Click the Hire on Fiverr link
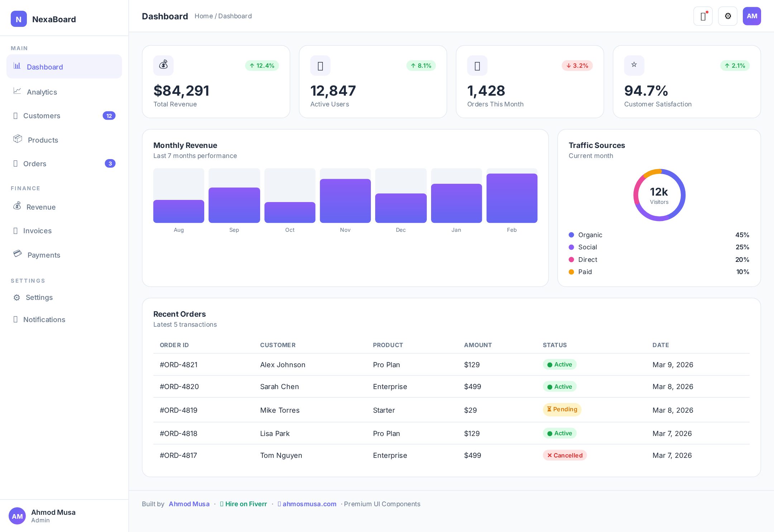774x532 pixels. (x=243, y=504)
